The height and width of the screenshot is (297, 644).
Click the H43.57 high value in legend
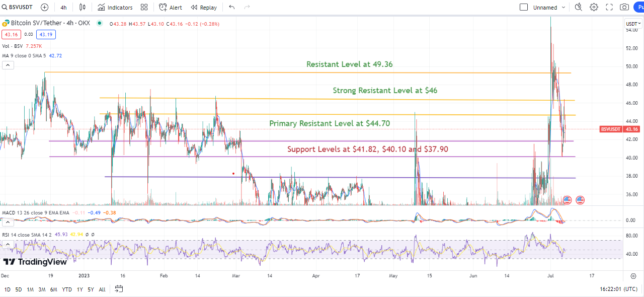click(x=136, y=24)
